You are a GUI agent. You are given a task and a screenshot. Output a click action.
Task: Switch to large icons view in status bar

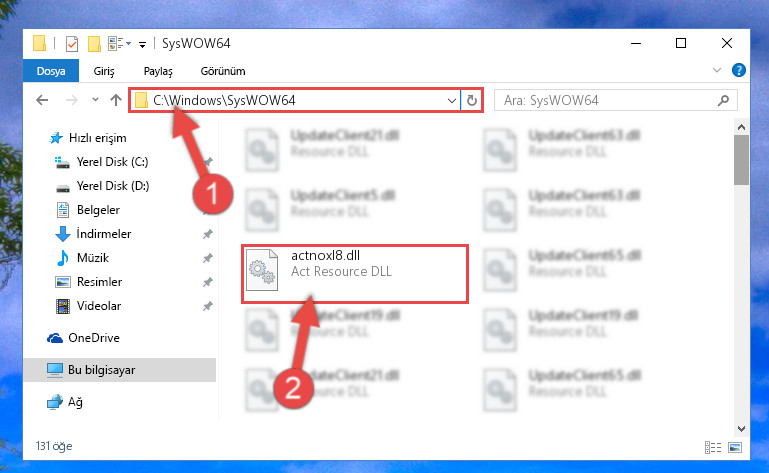(x=735, y=447)
